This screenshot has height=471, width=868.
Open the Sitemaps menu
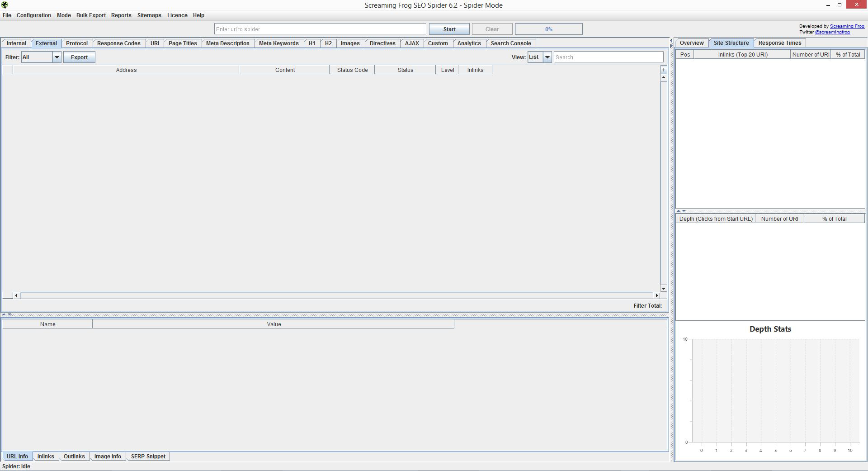149,15
